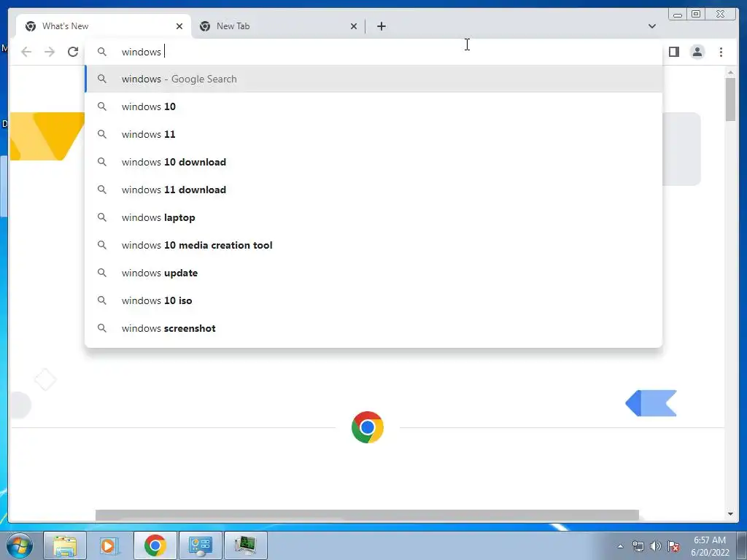Close the New Tab tab
The width and height of the screenshot is (747, 560).
tap(354, 26)
